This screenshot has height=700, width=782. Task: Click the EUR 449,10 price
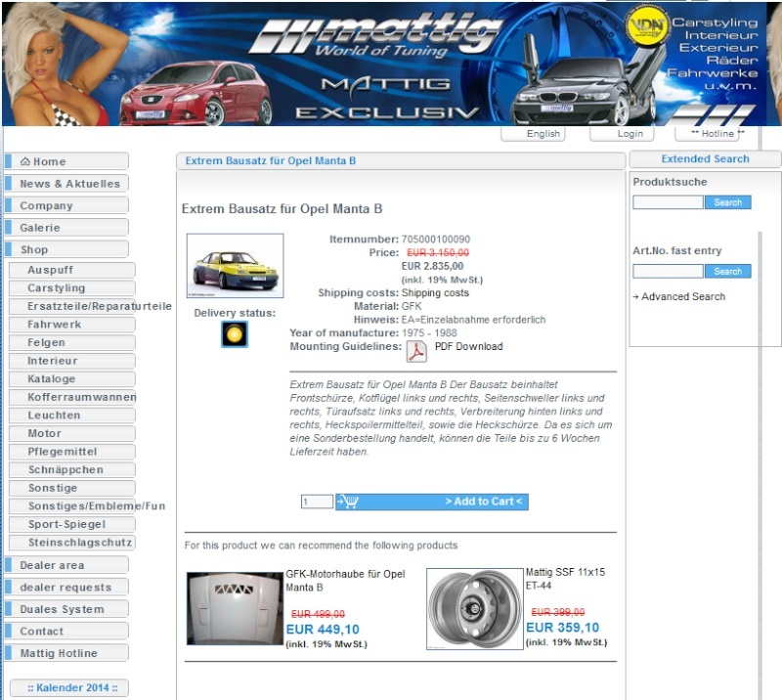[323, 630]
